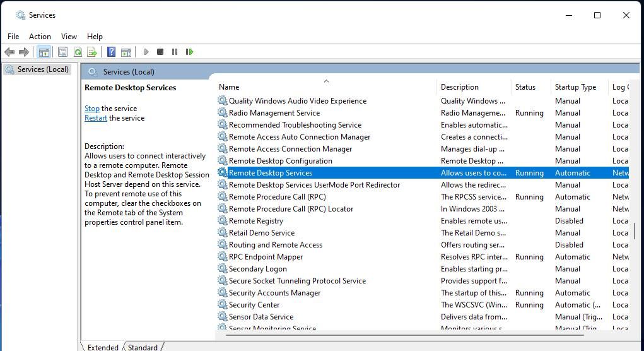
Task: Click the Restart the service link
Action: pos(96,118)
